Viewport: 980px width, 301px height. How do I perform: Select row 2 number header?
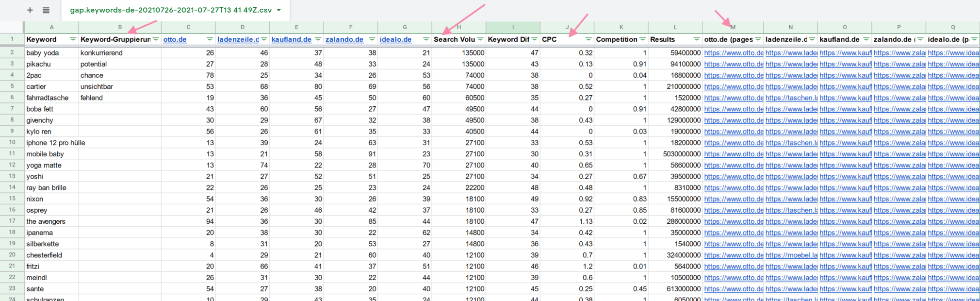(x=12, y=52)
